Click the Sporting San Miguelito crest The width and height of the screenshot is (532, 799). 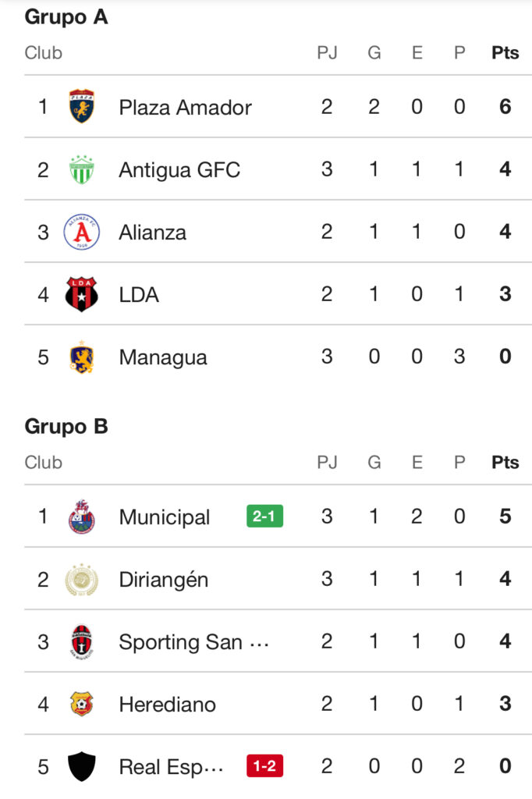(x=81, y=641)
